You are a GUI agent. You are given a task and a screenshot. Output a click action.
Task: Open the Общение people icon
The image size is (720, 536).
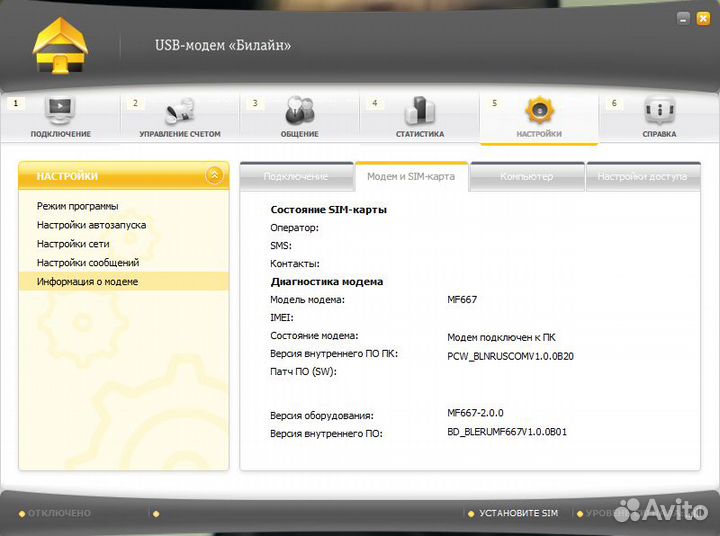tap(300, 110)
